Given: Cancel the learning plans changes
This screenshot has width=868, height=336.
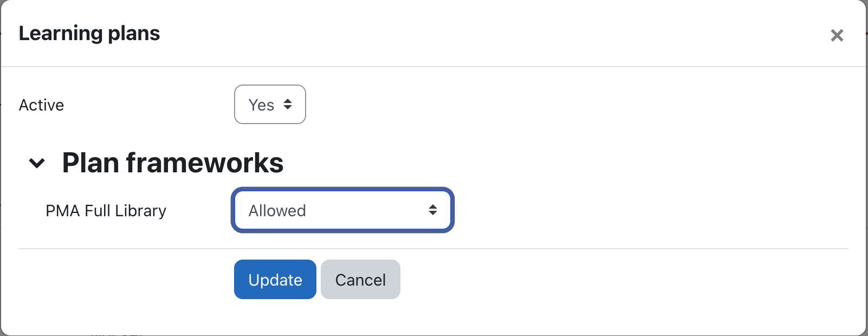Looking at the screenshot, I should coord(360,280).
